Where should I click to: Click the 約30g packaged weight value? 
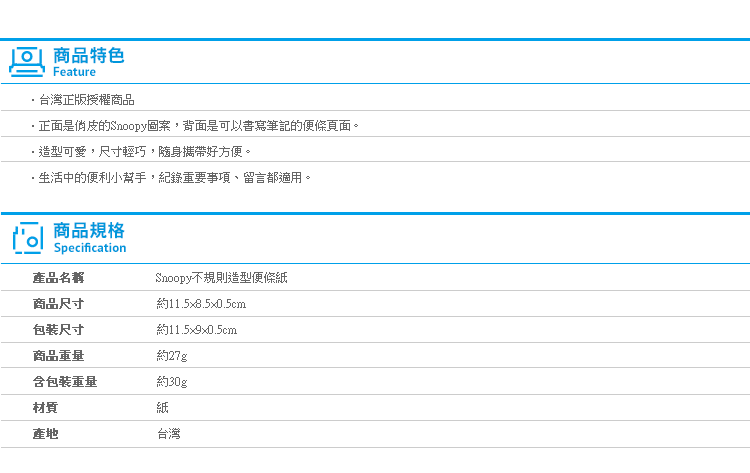[x=172, y=382]
